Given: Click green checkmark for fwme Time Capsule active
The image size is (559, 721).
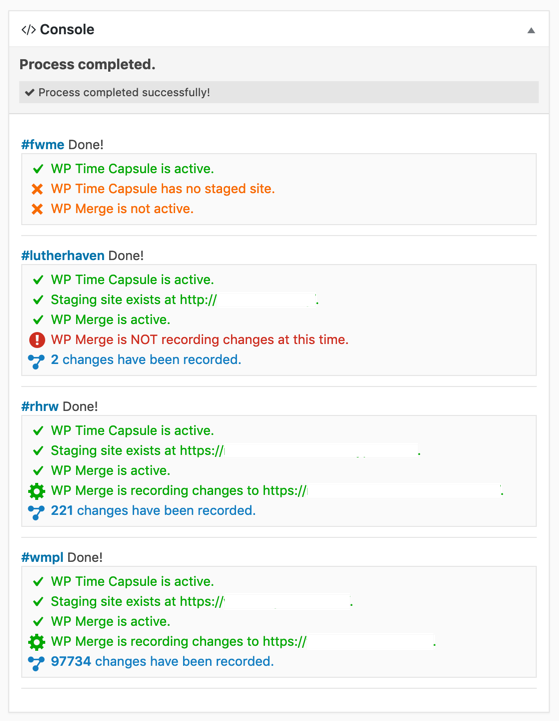Looking at the screenshot, I should click(x=38, y=169).
